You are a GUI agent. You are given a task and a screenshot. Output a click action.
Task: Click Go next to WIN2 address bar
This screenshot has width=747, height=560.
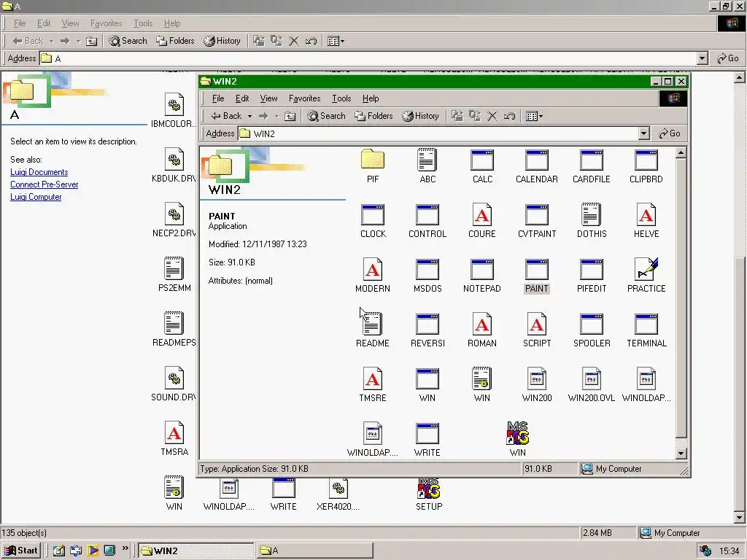670,133
